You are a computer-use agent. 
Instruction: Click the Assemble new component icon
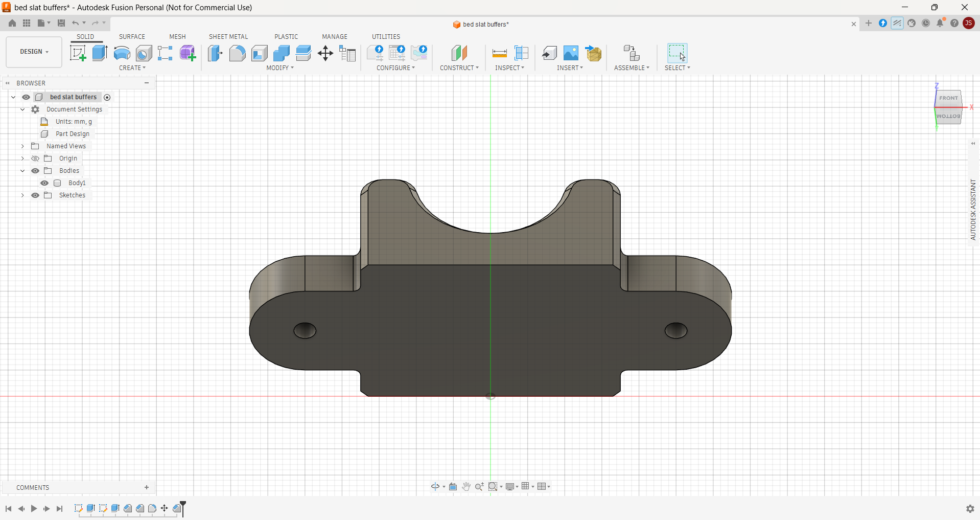coord(632,53)
